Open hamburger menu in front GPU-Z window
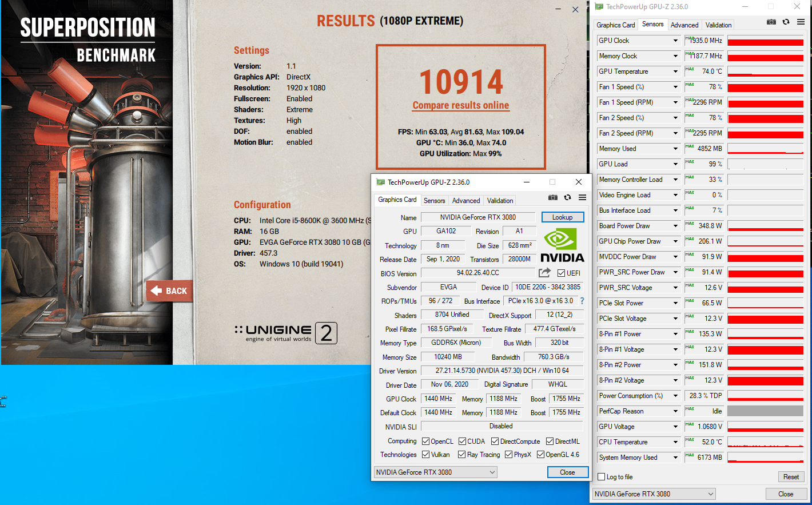 pyautogui.click(x=582, y=197)
